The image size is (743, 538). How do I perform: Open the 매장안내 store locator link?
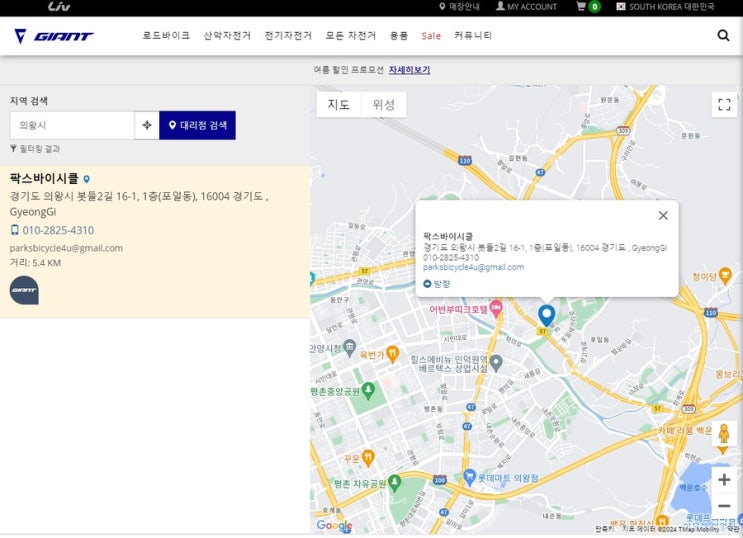459,7
